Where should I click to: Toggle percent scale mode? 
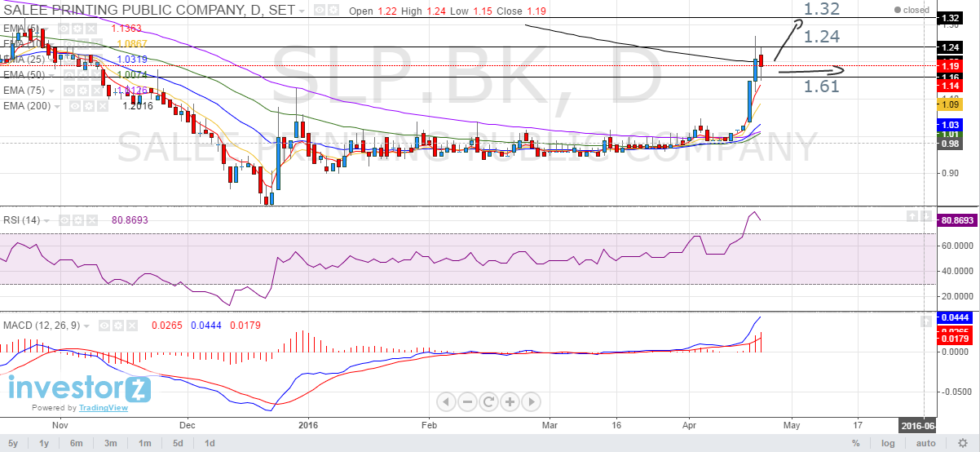pos(856,443)
